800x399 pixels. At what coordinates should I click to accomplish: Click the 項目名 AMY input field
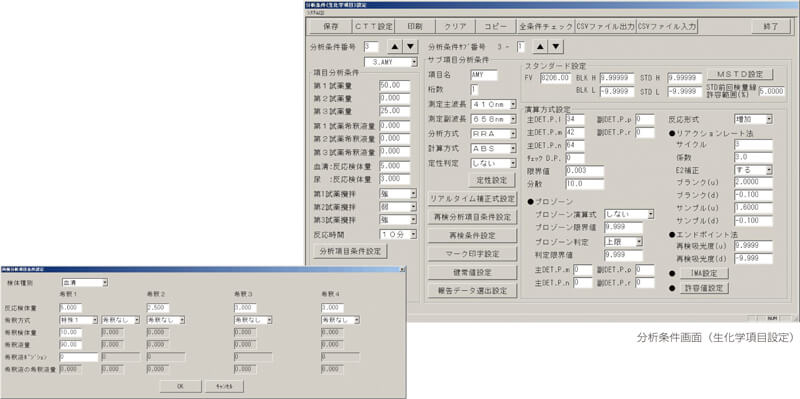484,75
